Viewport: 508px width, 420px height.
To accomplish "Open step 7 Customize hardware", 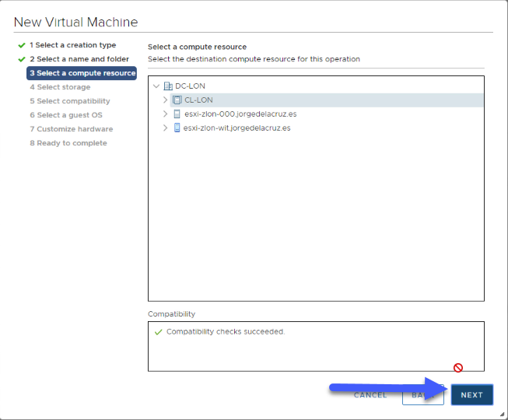I will (72, 129).
